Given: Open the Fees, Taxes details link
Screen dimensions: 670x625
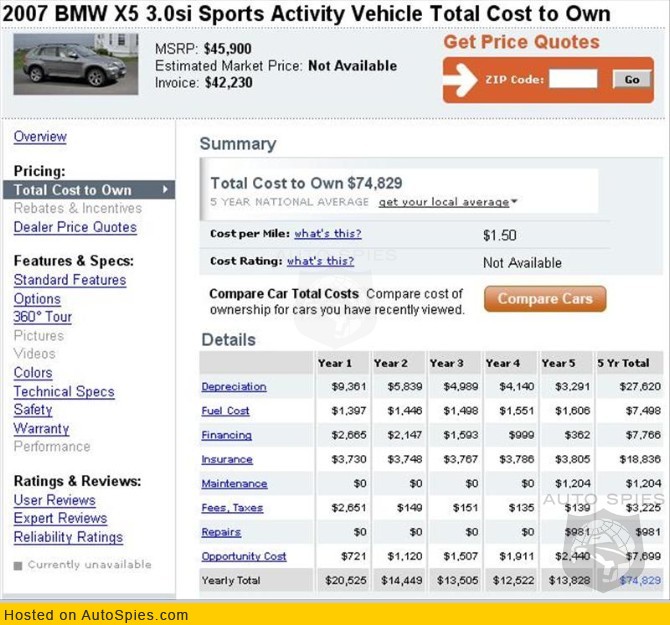Looking at the screenshot, I should [x=232, y=508].
